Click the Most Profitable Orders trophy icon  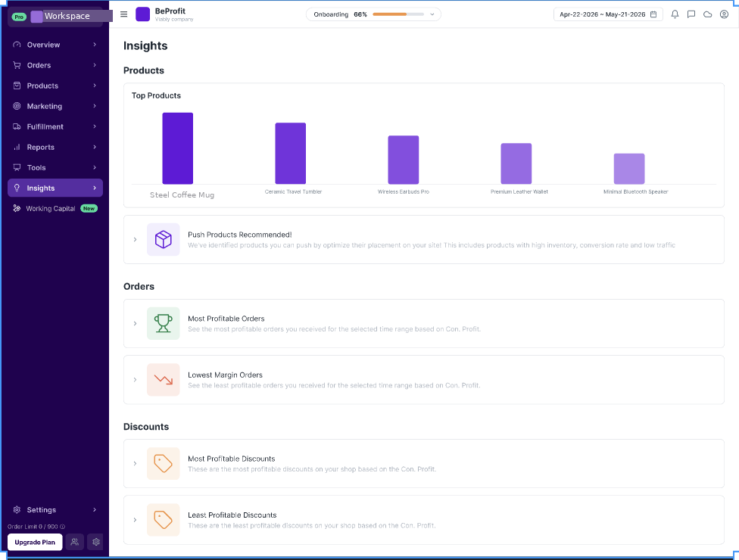[163, 323]
